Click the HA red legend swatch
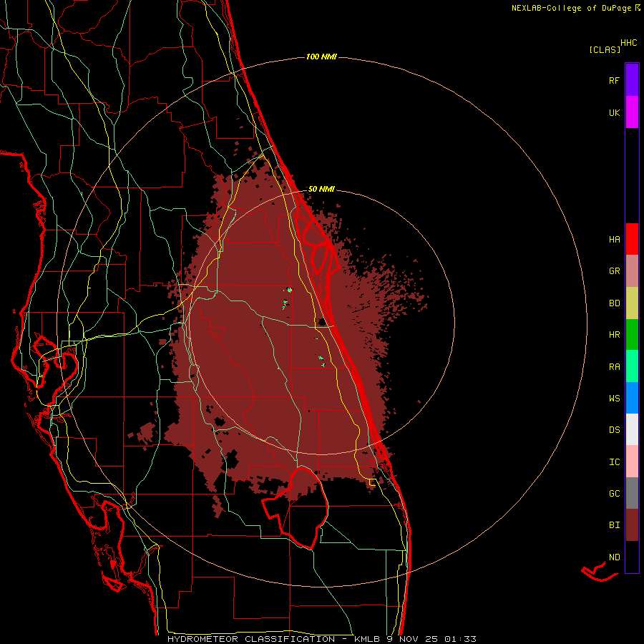 coord(632,239)
